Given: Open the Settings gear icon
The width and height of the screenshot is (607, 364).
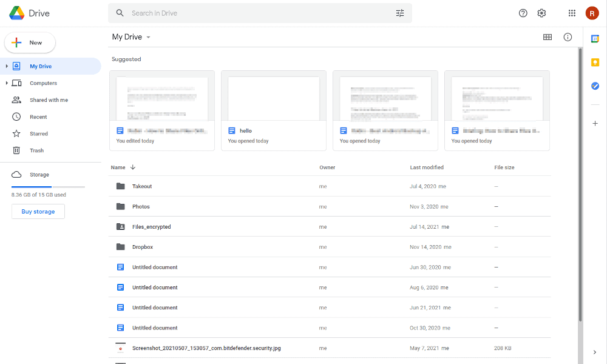Looking at the screenshot, I should pos(541,13).
